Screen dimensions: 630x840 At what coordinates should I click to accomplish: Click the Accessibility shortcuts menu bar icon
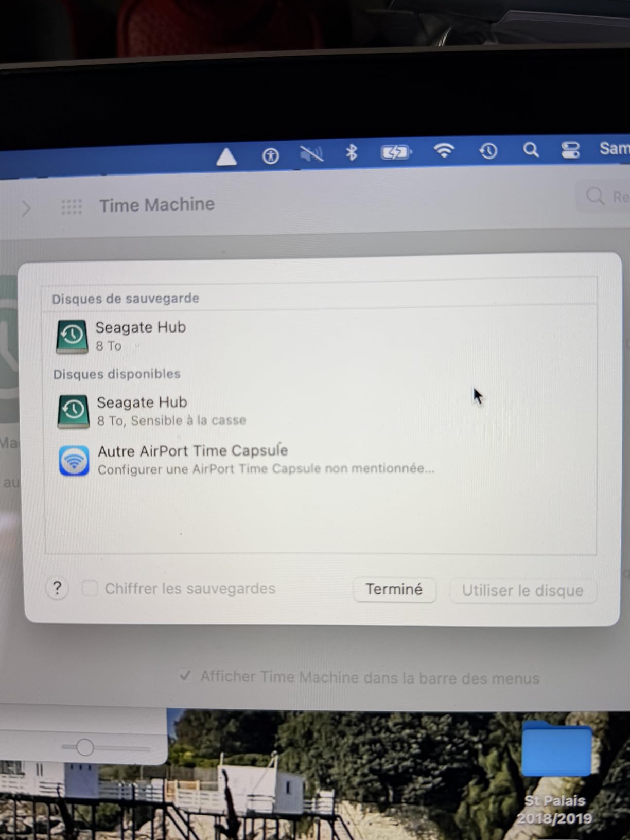coord(270,155)
